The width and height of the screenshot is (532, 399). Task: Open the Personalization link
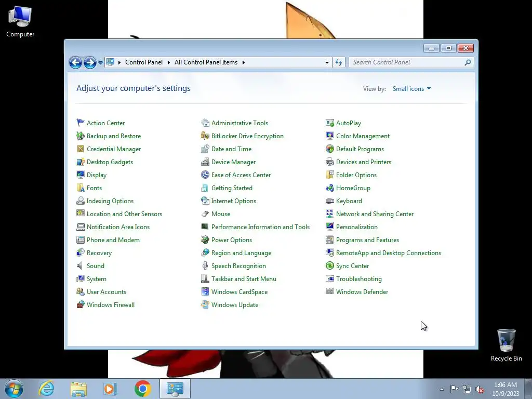point(357,227)
